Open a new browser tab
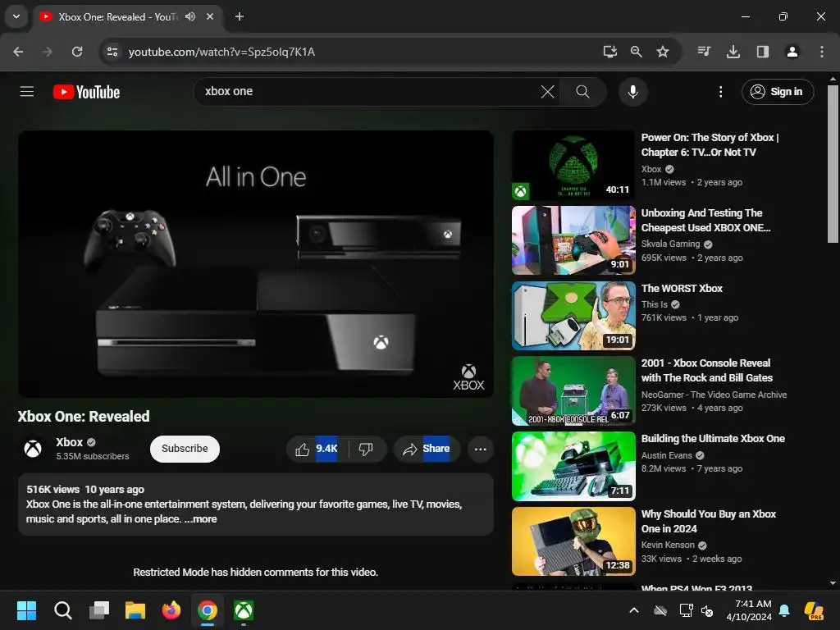Image resolution: width=840 pixels, height=630 pixels. [240, 16]
